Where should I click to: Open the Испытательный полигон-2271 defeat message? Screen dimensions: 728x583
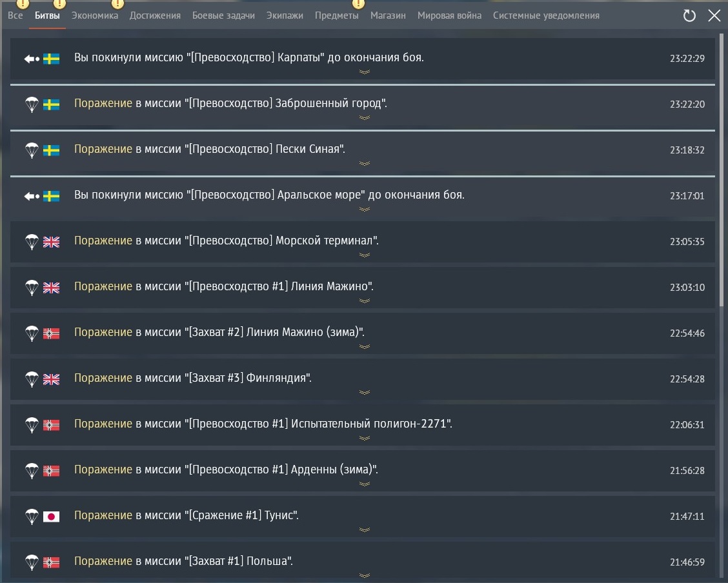[x=263, y=424]
